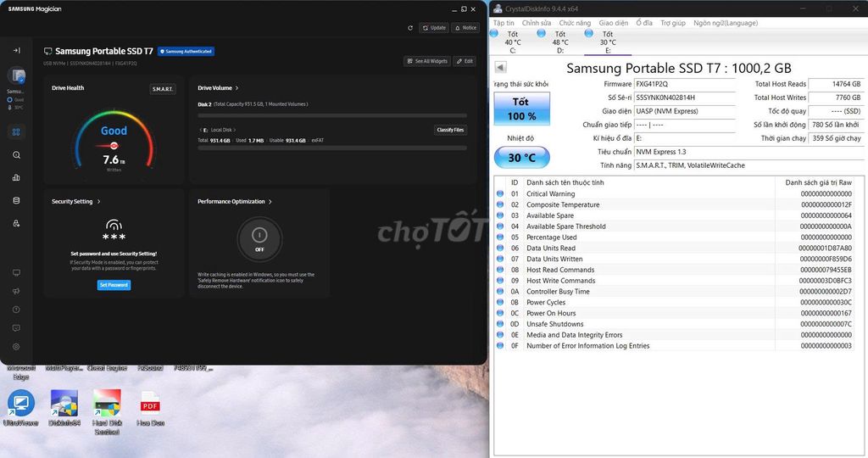Image resolution: width=868 pixels, height=458 pixels.
Task: Click the Update button in Samsung Magician
Action: 434,28
